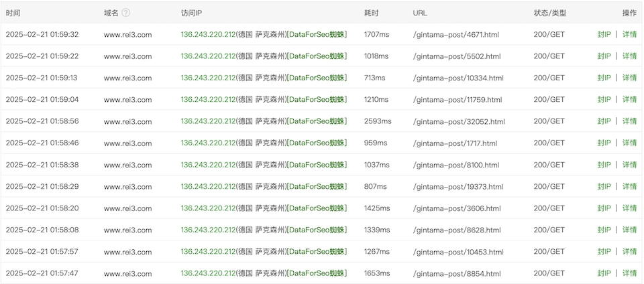Click IP 136.243.220.212 in the 01:58:46 row
This screenshot has width=644, height=284.
tap(208, 143)
